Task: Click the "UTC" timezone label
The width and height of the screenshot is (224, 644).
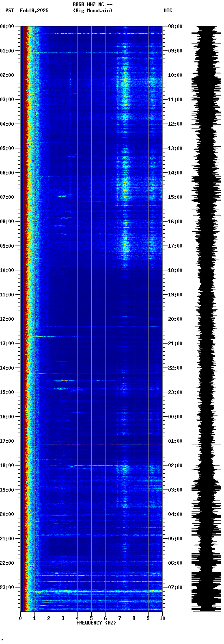Action: pyautogui.click(x=168, y=11)
